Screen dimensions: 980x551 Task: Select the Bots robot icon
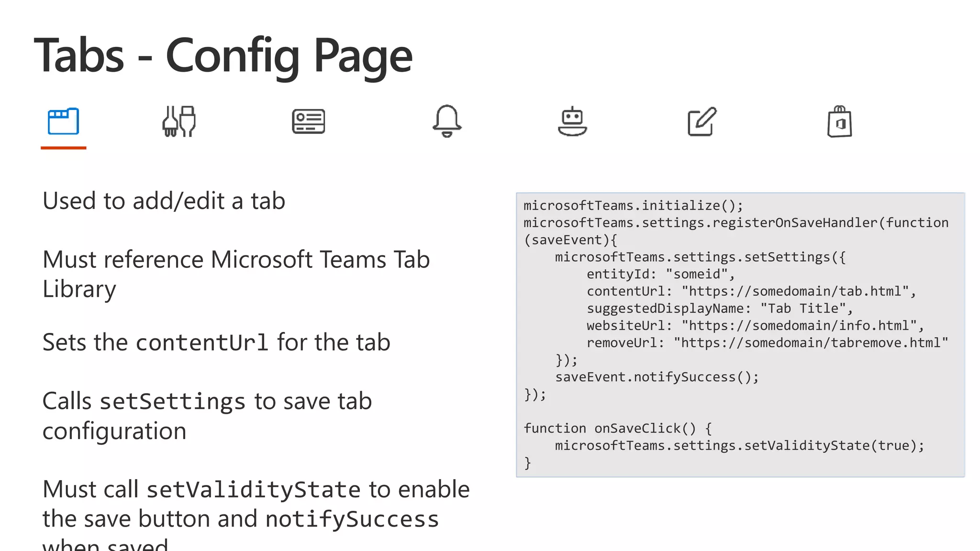[x=572, y=121]
